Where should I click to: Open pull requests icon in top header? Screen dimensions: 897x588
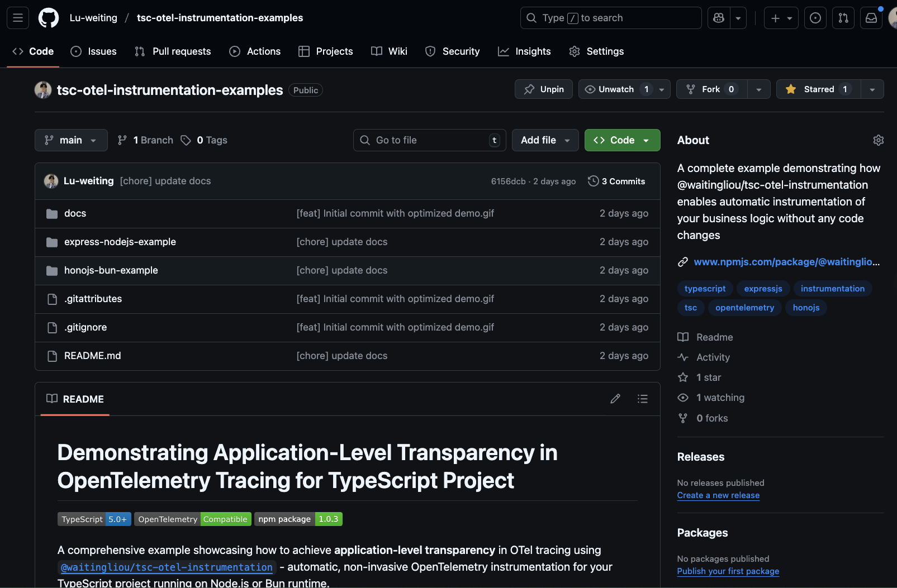click(x=843, y=18)
